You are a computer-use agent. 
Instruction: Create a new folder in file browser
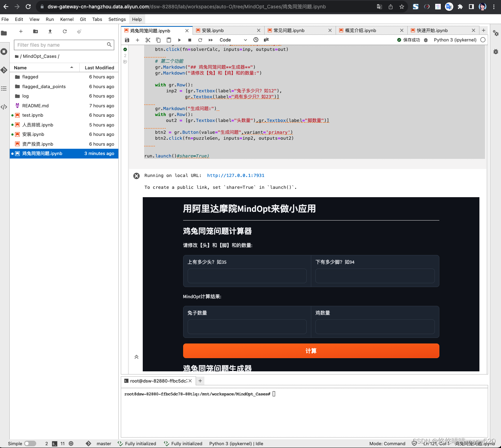(x=36, y=31)
